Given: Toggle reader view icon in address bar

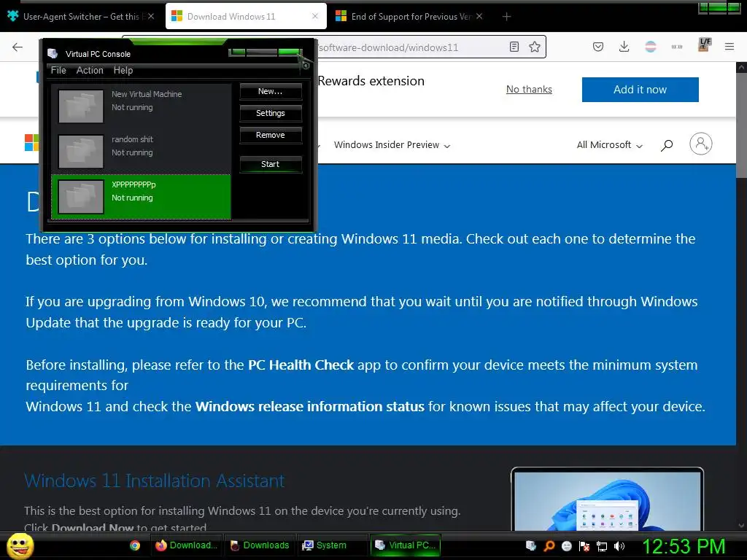Looking at the screenshot, I should (514, 47).
